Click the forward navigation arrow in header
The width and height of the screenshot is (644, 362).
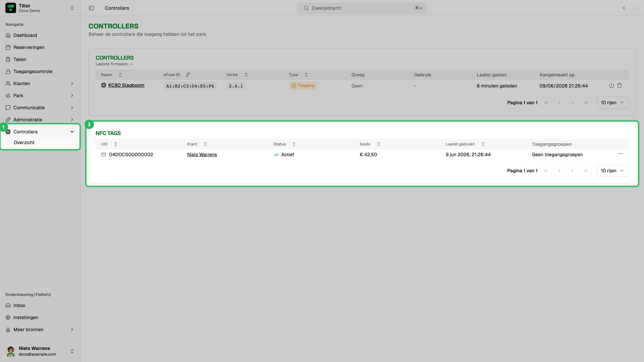click(x=634, y=8)
